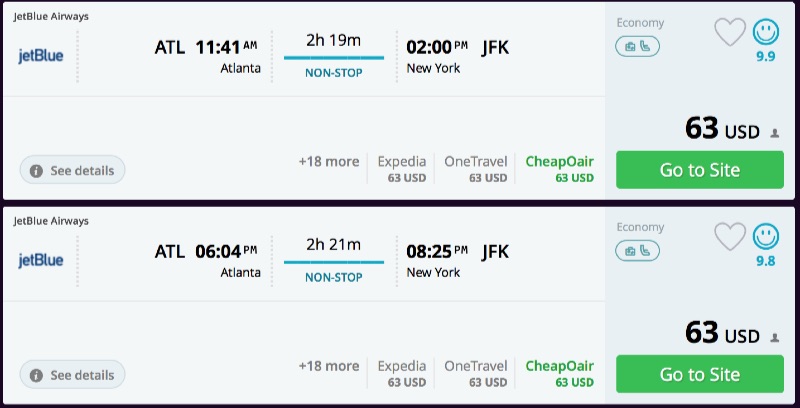800x408 pixels.
Task: Click the JetBlue logo on the 06:04 PM flight
Action: click(x=41, y=260)
